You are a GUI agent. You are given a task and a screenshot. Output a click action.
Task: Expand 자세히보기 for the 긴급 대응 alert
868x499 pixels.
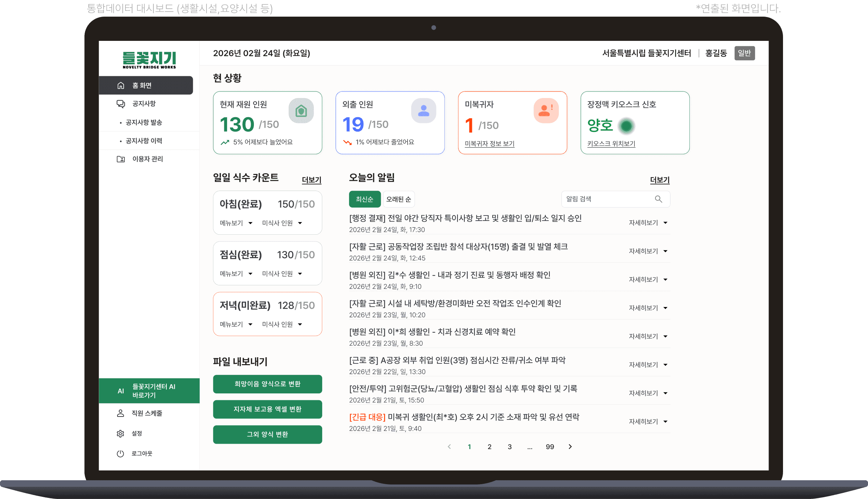pos(648,422)
